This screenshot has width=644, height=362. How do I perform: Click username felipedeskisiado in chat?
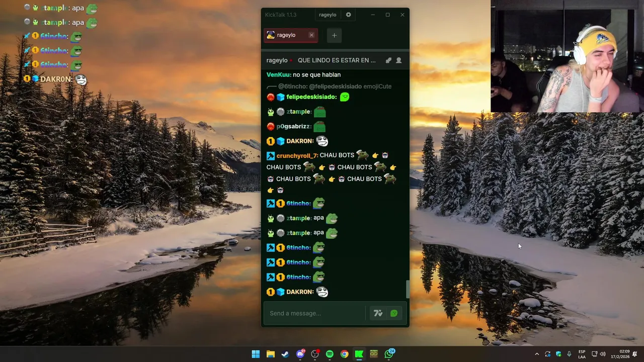(311, 97)
